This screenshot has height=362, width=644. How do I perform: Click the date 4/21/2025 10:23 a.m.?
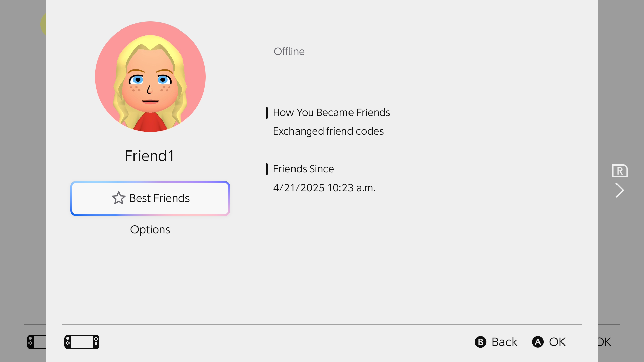point(324,188)
